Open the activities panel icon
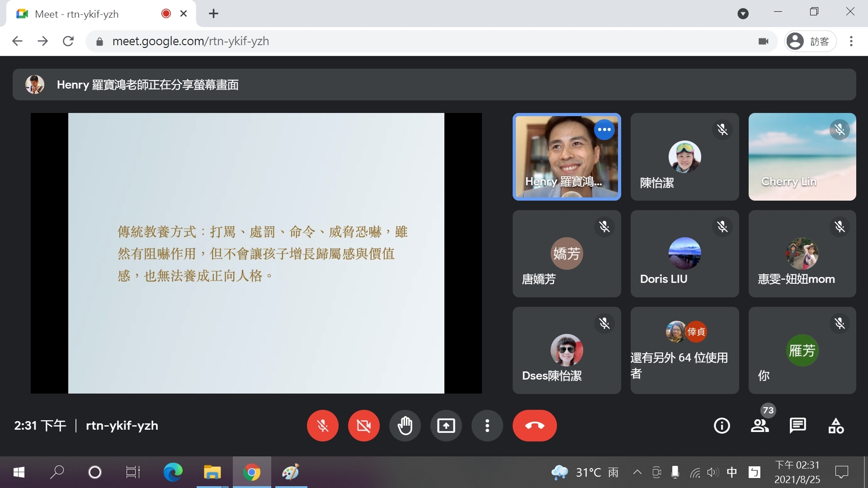868x488 pixels. coord(836,426)
